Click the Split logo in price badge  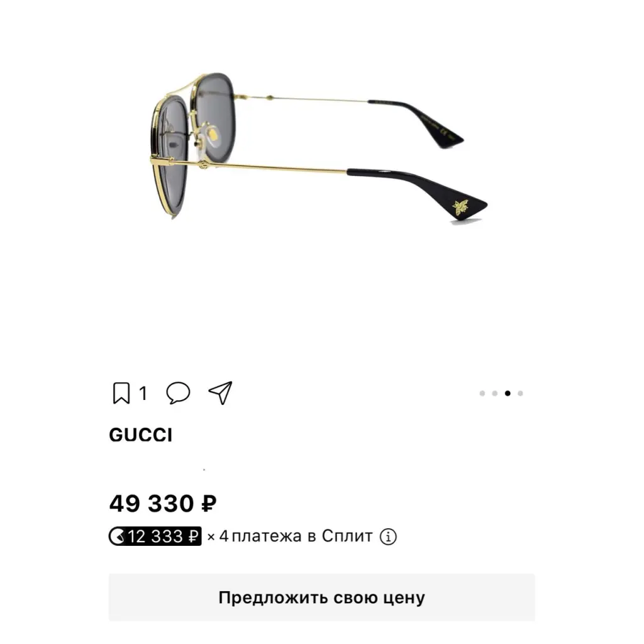tap(118, 536)
